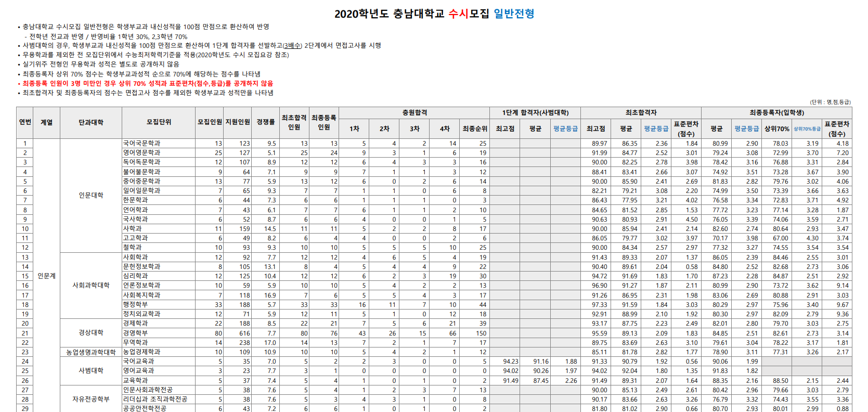Select the '사회복지학과' row label
The image size is (868, 412).
(x=141, y=295)
